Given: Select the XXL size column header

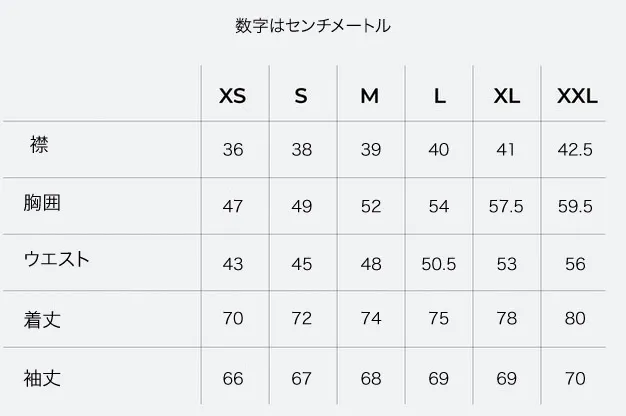Looking at the screenshot, I should coord(577,97).
